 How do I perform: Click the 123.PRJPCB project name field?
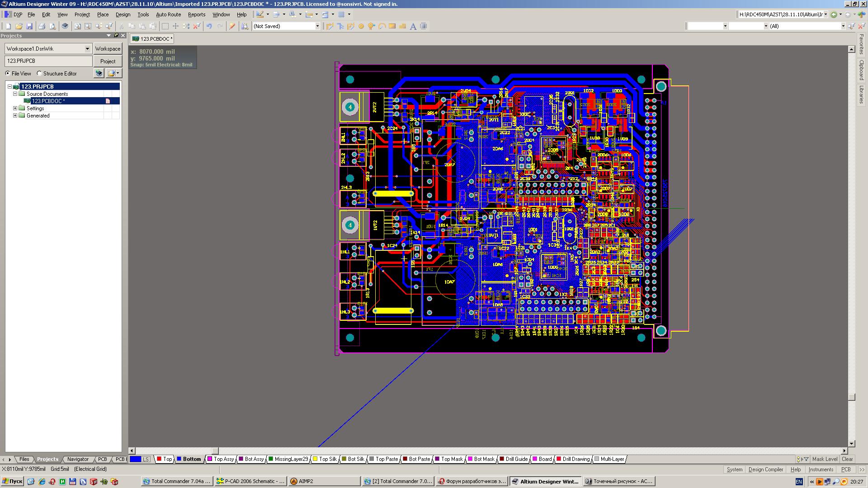coord(48,61)
